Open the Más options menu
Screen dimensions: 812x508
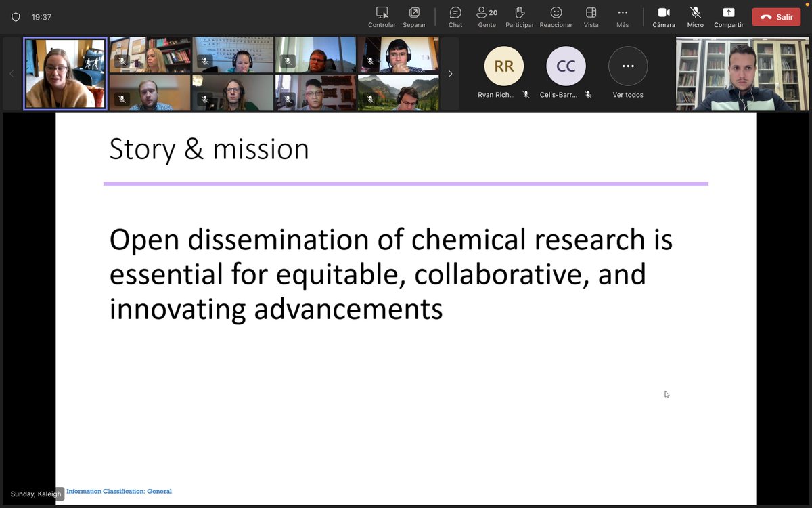[623, 17]
